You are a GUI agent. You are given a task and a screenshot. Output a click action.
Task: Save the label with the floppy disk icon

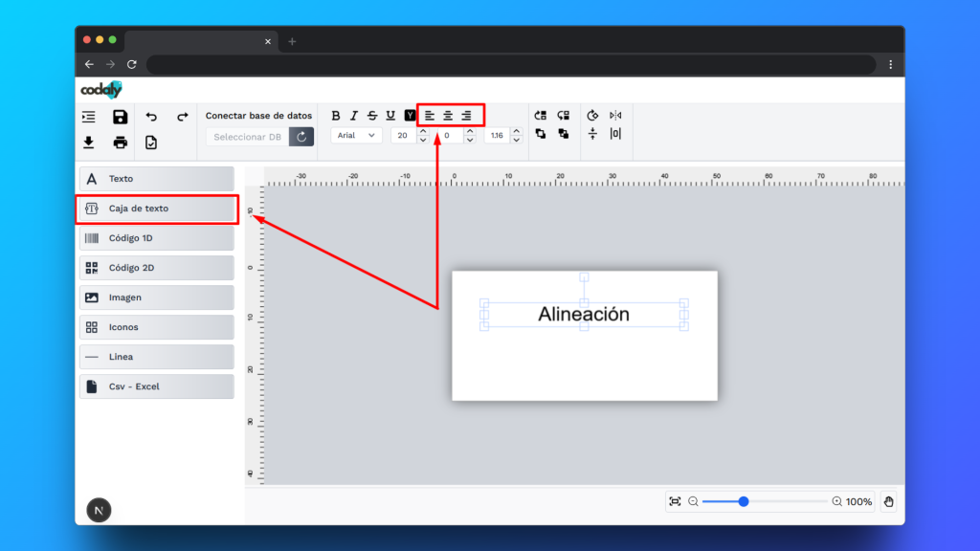point(120,116)
